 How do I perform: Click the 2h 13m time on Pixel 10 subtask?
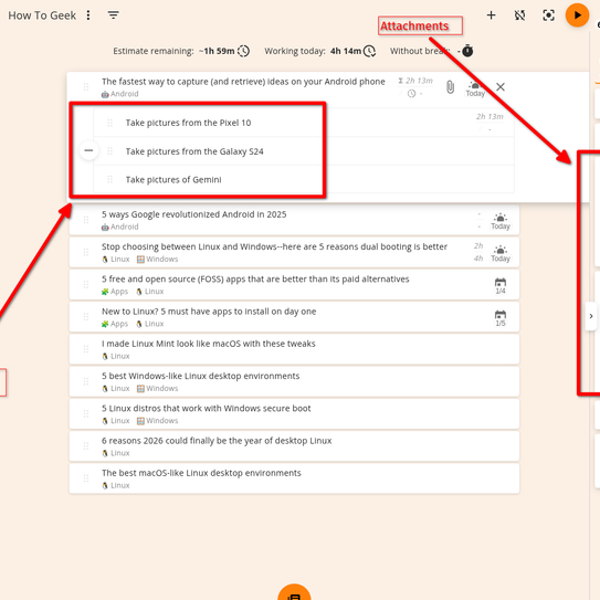pyautogui.click(x=489, y=117)
